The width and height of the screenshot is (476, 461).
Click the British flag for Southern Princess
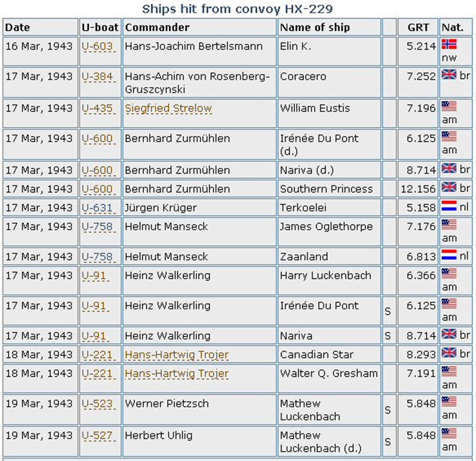click(x=449, y=187)
